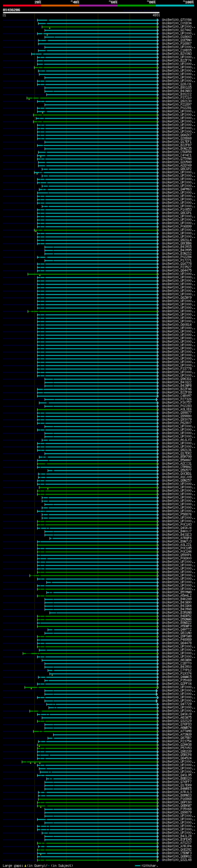
Task: Select hit label UniRef100_Q8N257
Action: pyautogui.click(x=177, y=481)
